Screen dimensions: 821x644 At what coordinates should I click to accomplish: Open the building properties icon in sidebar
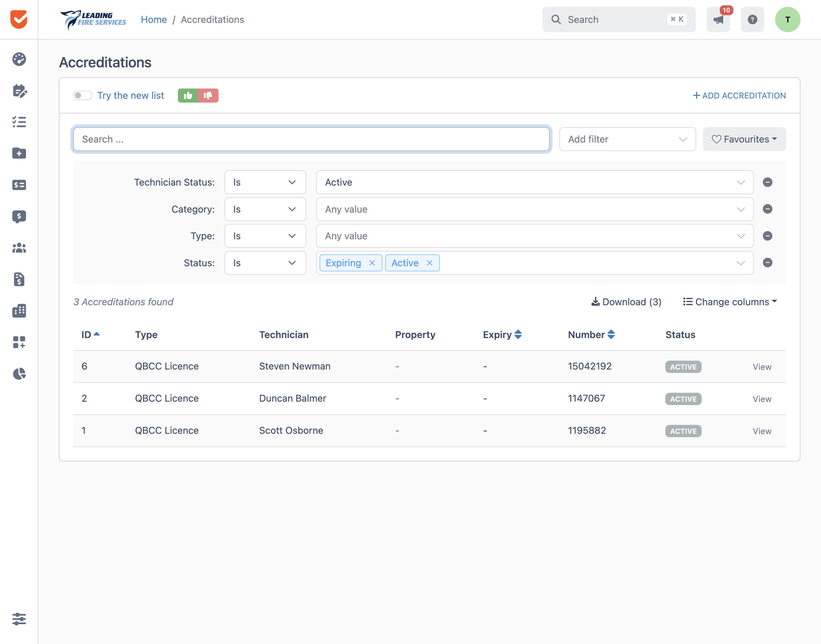(x=19, y=311)
